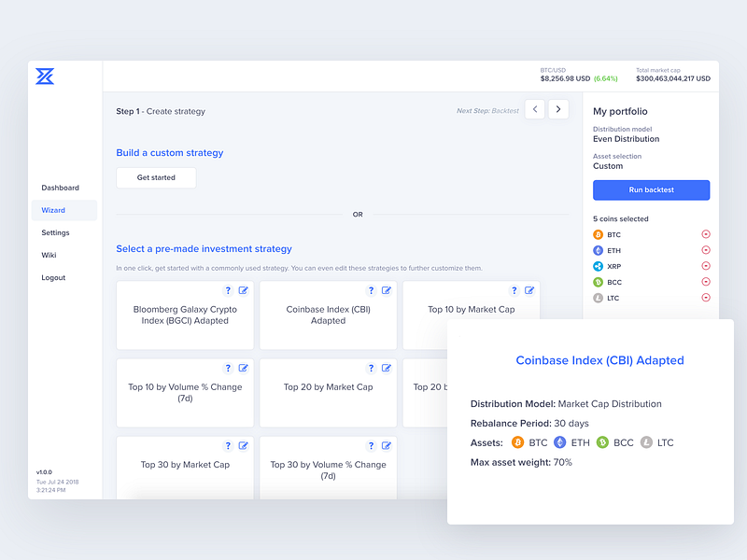Select the Top 30 by Market Cap card

coord(185,469)
